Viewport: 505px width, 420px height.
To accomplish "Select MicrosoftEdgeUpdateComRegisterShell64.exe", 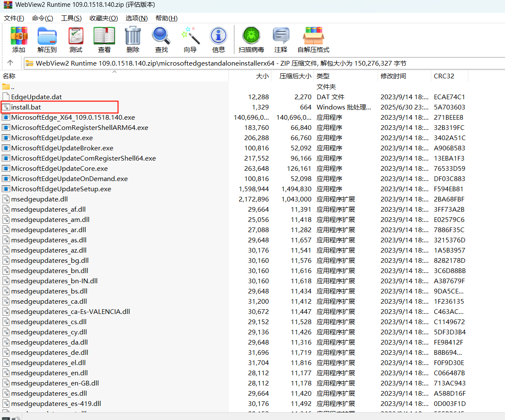I will tap(84, 158).
